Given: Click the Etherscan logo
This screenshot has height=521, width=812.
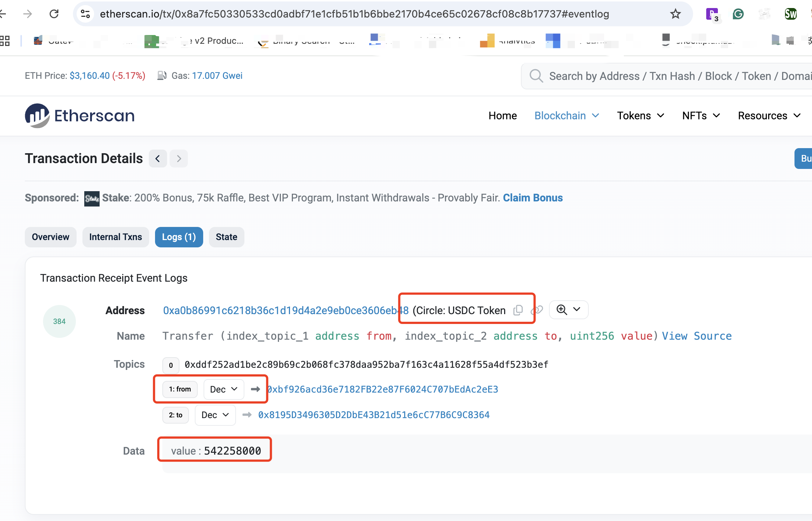Looking at the screenshot, I should tap(80, 116).
